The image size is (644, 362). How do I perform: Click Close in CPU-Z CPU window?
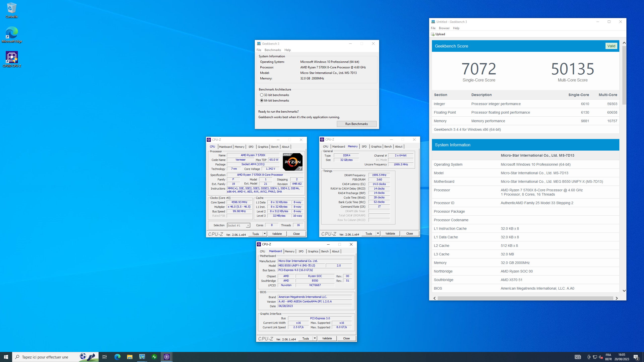pyautogui.click(x=296, y=234)
